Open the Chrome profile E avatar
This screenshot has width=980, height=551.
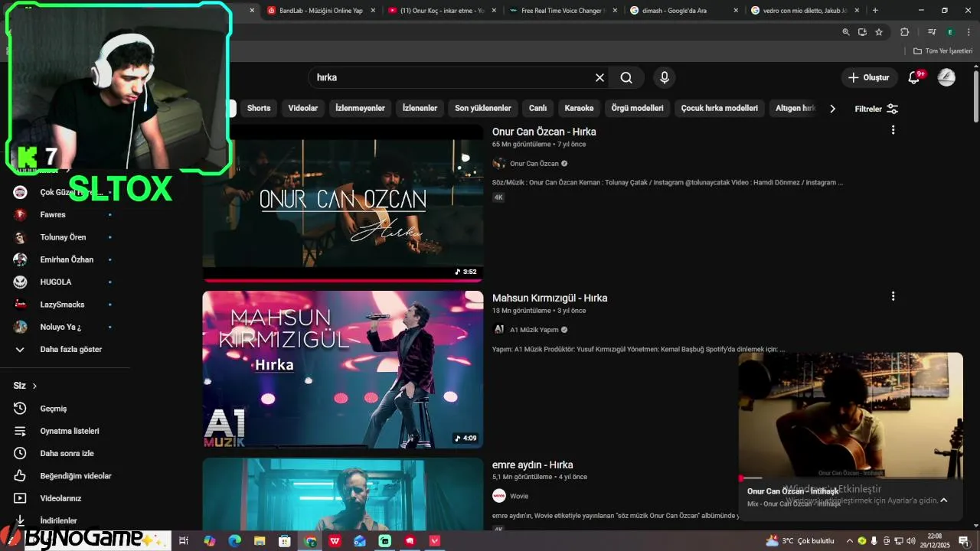pos(950,32)
